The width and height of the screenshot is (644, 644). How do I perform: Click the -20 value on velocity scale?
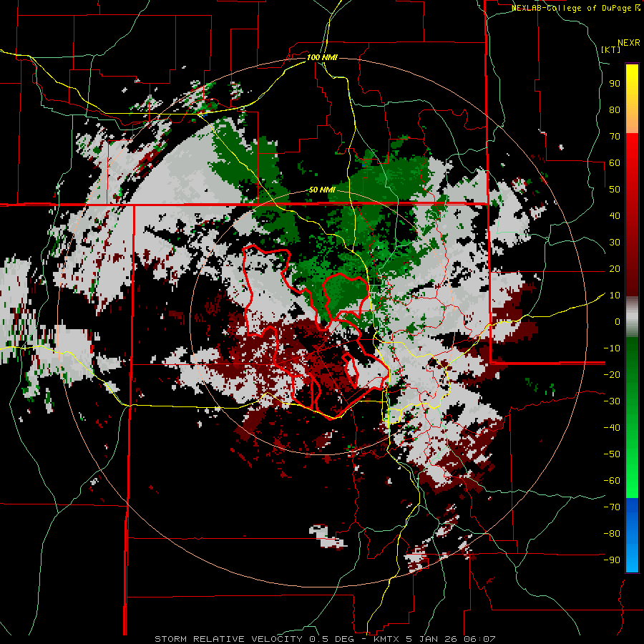(x=612, y=374)
